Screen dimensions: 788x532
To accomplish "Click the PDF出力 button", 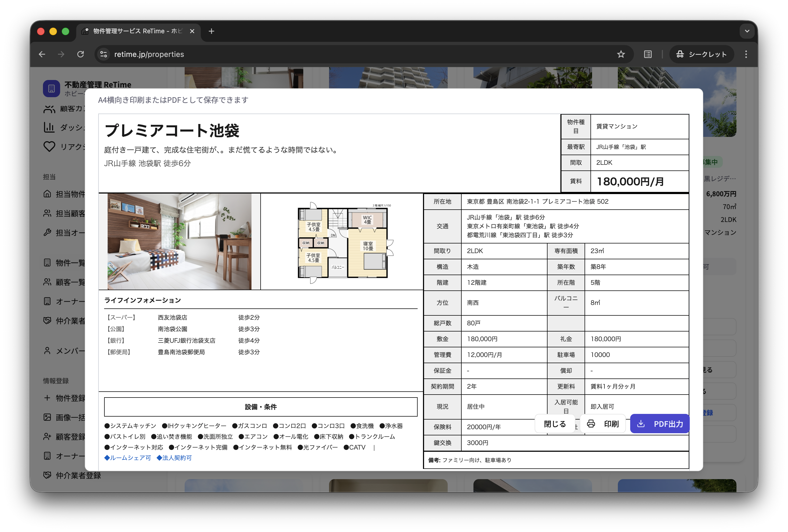I will click(x=659, y=424).
